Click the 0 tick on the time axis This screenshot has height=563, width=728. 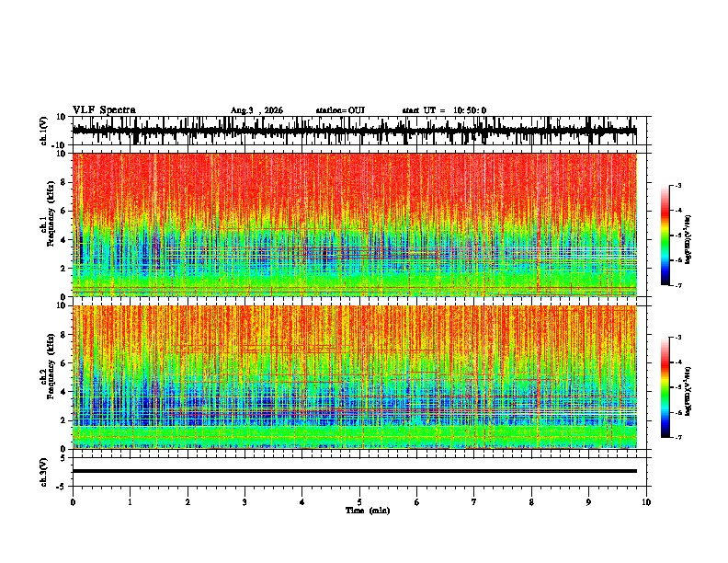tap(73, 502)
